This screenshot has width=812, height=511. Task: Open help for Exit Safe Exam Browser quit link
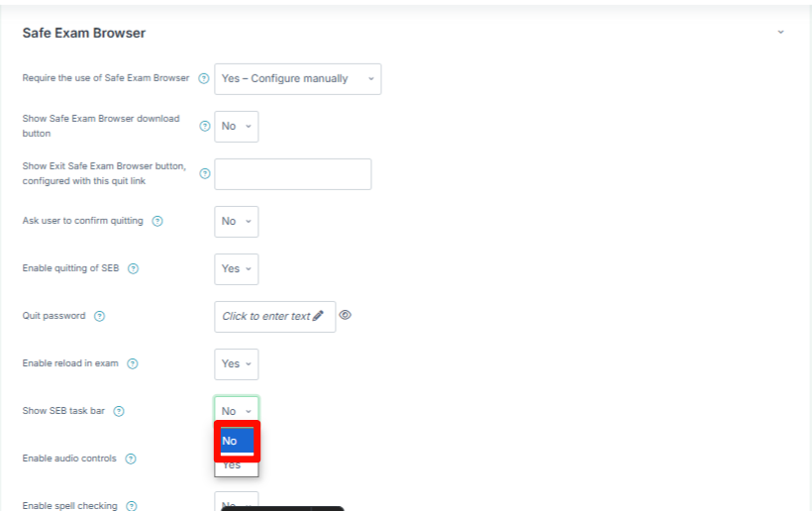coord(205,173)
